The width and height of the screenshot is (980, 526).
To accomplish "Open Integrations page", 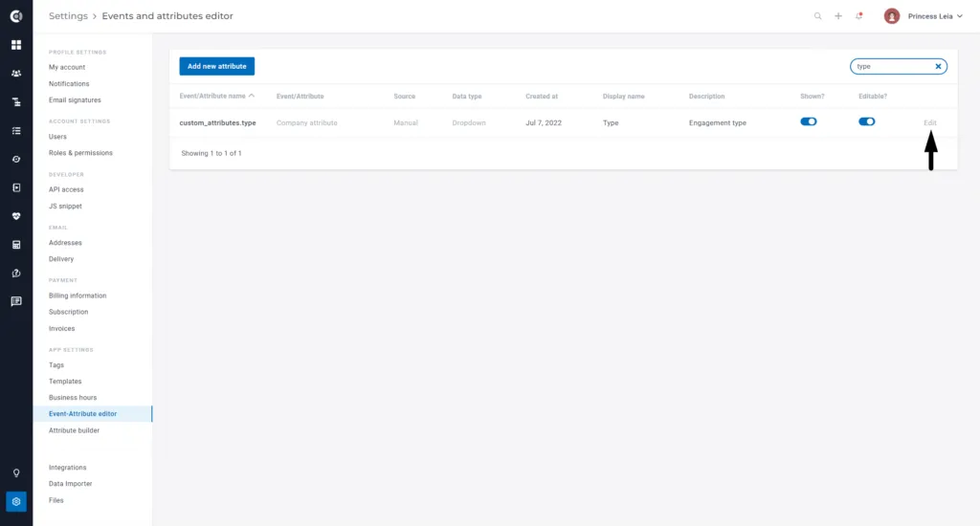I will [x=68, y=468].
